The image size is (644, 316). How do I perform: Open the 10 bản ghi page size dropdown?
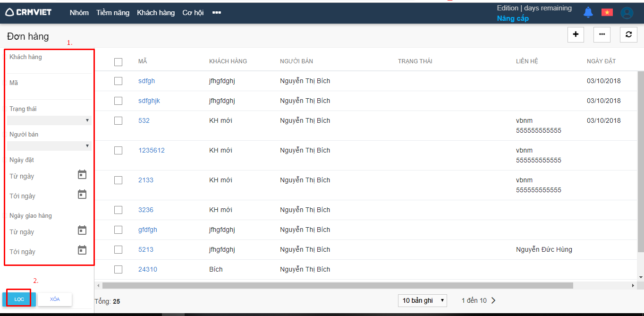point(423,300)
